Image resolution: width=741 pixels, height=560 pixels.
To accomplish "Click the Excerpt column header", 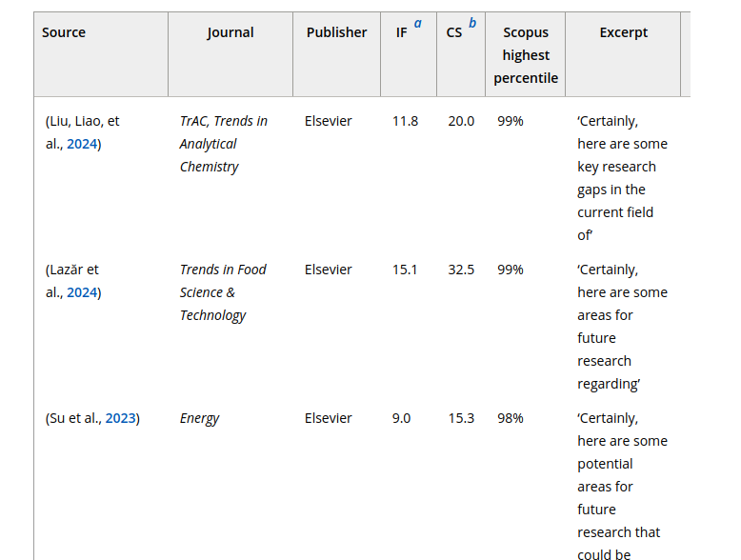I will pyautogui.click(x=623, y=32).
